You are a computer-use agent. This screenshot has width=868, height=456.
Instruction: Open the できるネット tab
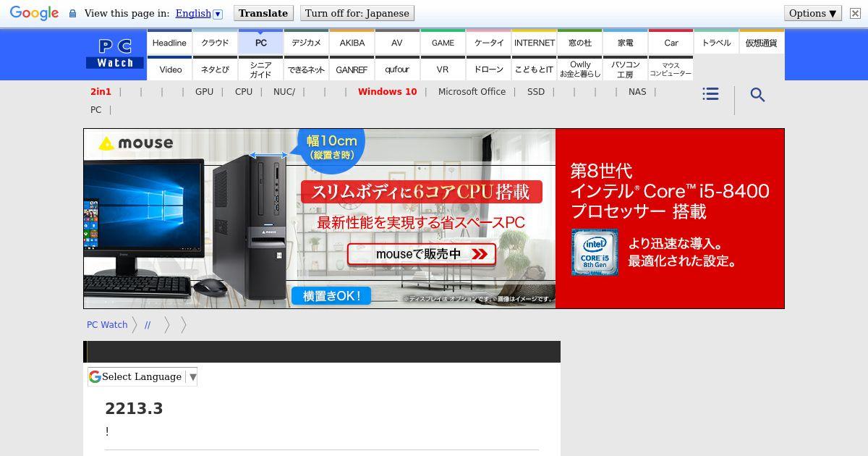point(306,69)
